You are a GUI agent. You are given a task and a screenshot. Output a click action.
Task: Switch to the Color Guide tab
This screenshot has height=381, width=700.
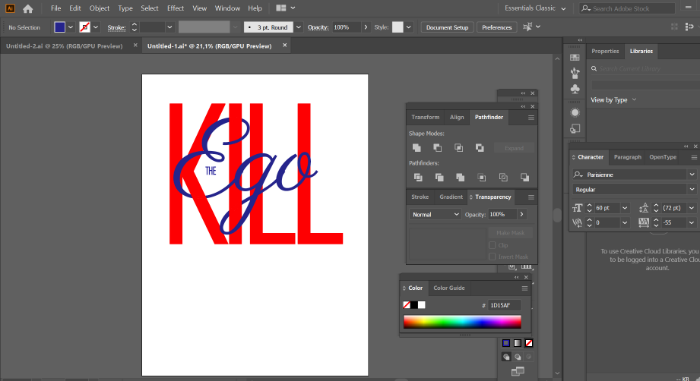click(x=449, y=288)
